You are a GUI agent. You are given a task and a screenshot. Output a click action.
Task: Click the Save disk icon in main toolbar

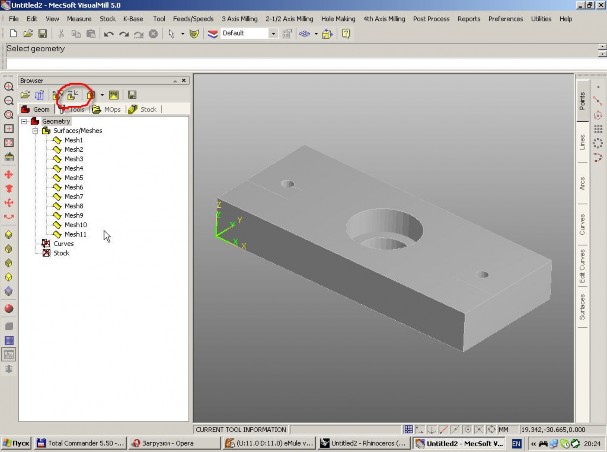pos(43,34)
